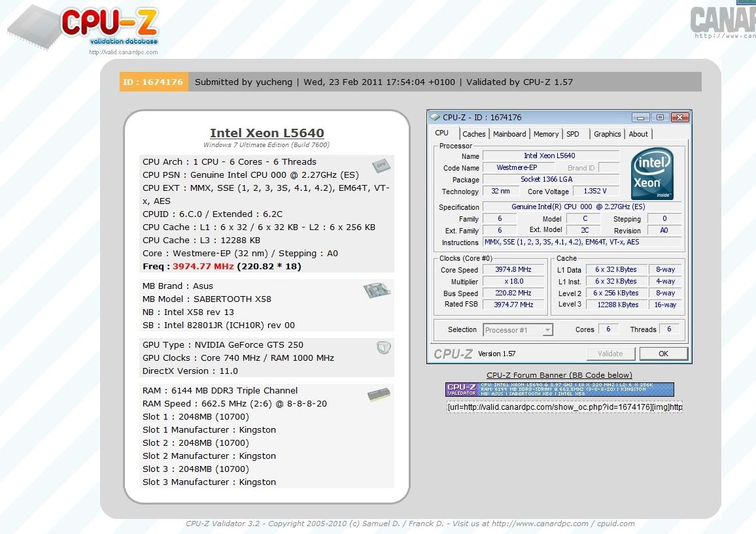The height and width of the screenshot is (534, 756).
Task: Click 'Slot 2 Manufacturer : Kingston' line
Action: click(209, 456)
